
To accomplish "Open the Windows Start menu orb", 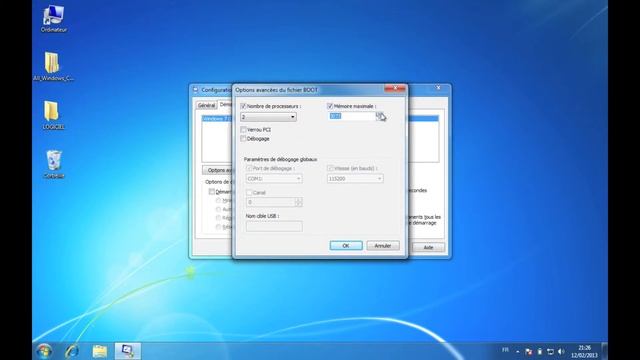I will [x=44, y=351].
